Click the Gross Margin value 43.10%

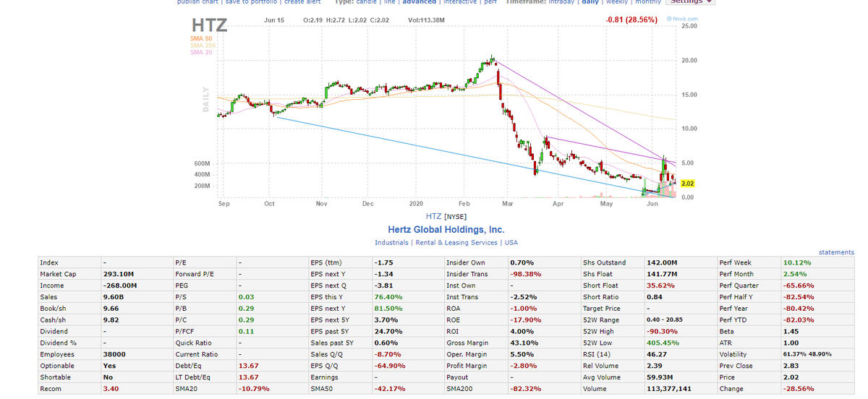[524, 343]
